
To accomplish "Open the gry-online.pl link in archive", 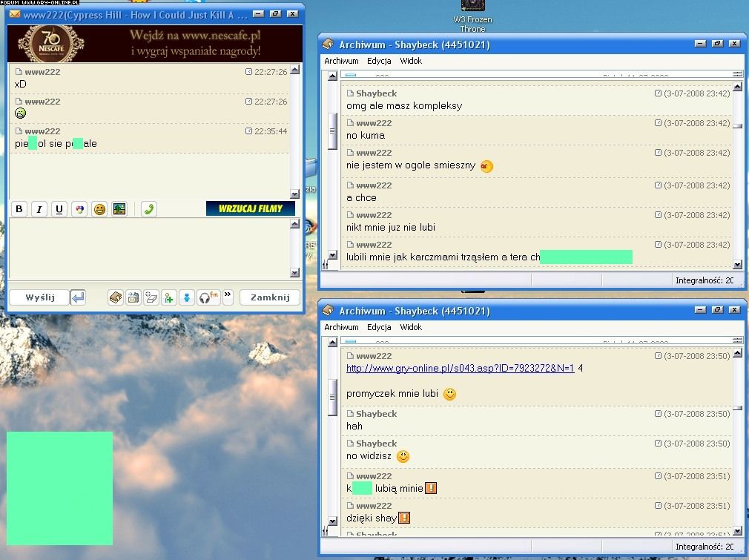I will [460, 368].
